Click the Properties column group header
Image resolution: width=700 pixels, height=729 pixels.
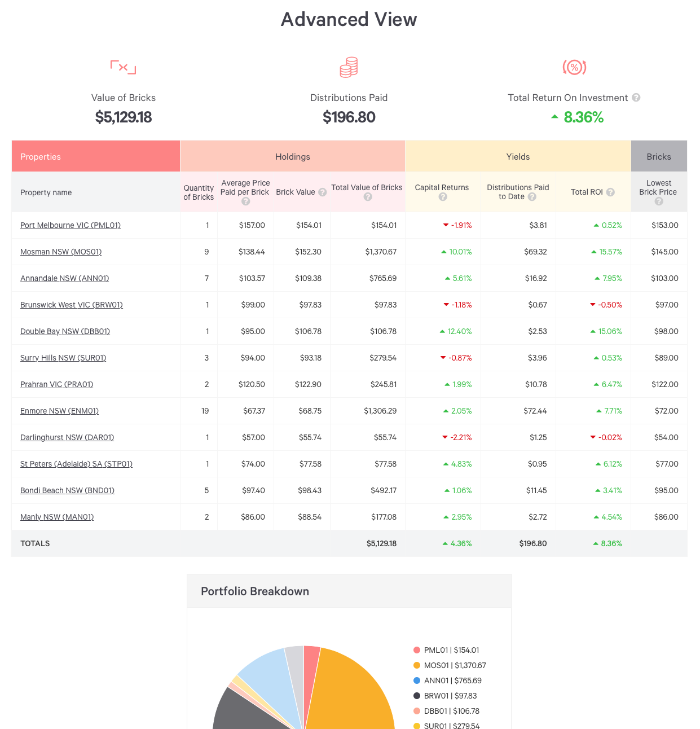[96, 156]
